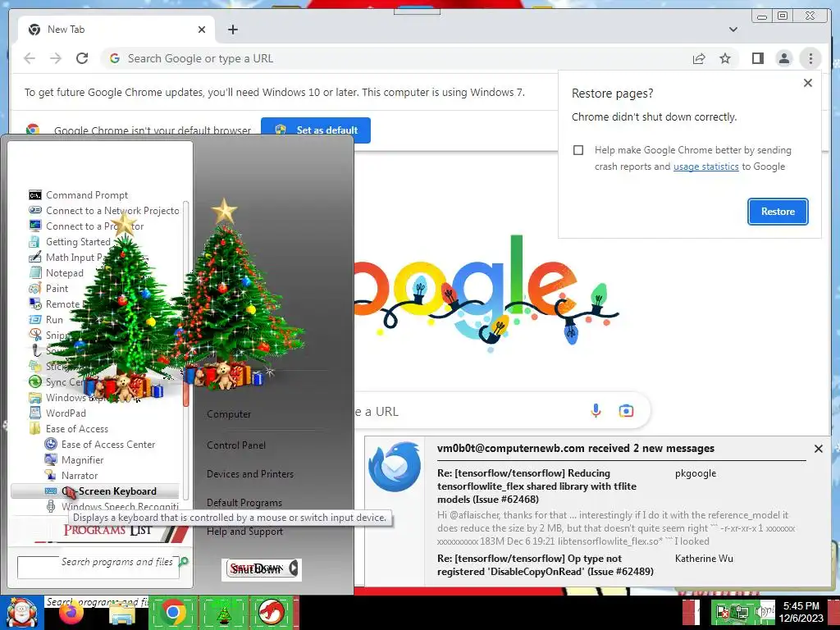The height and width of the screenshot is (630, 840).
Task: Click the arrow beside Shut Down
Action: [294, 568]
